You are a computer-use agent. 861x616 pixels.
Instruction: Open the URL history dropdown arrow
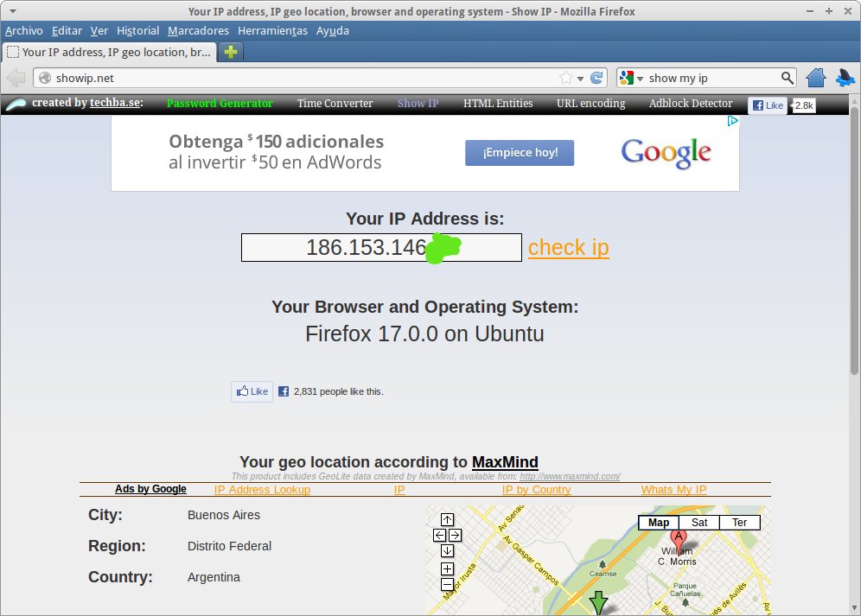coord(580,79)
